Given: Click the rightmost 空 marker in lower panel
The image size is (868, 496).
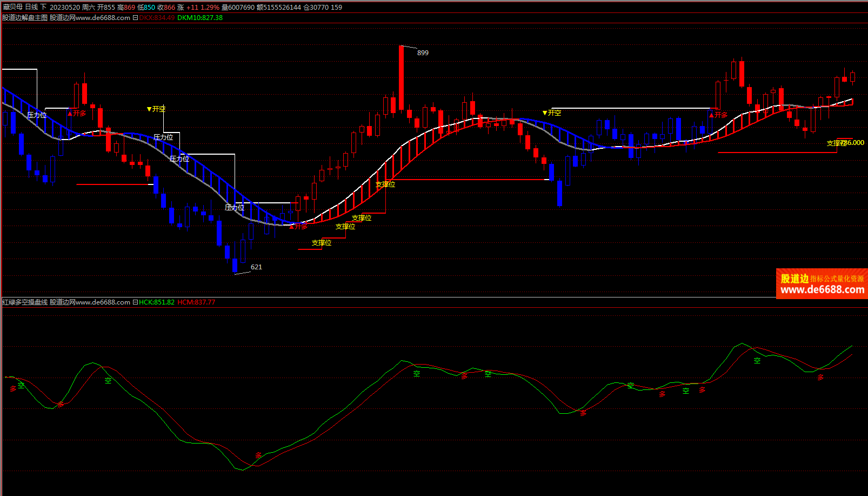Looking at the screenshot, I should [x=757, y=360].
